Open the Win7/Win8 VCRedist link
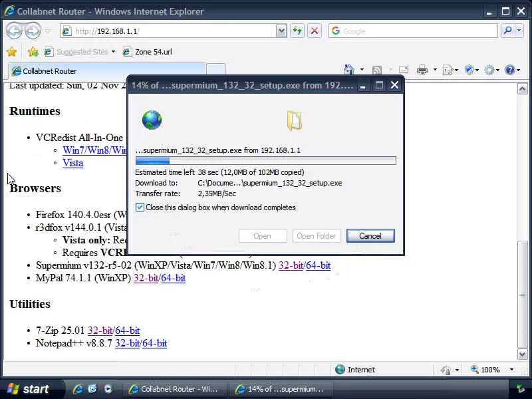 click(x=94, y=150)
